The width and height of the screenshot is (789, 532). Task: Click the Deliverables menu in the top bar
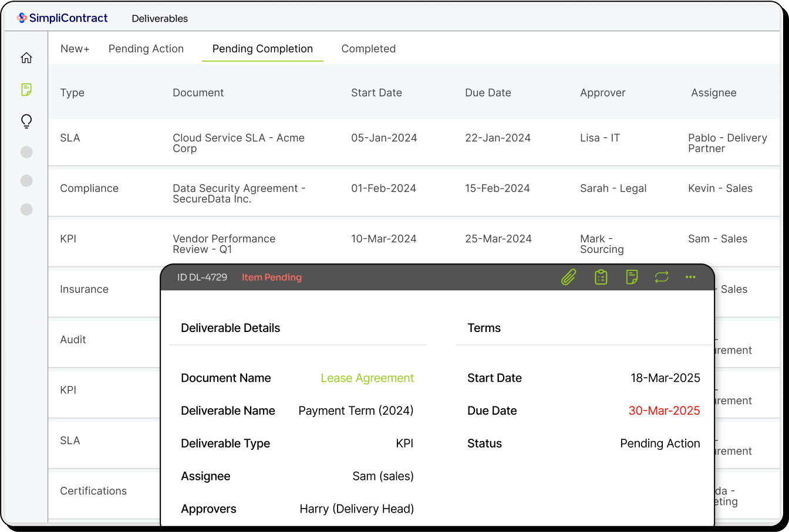160,18
